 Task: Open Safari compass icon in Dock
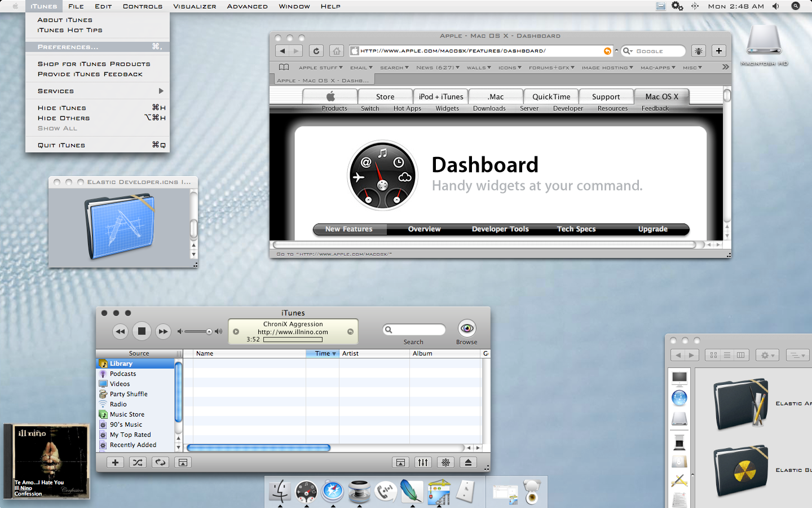333,492
